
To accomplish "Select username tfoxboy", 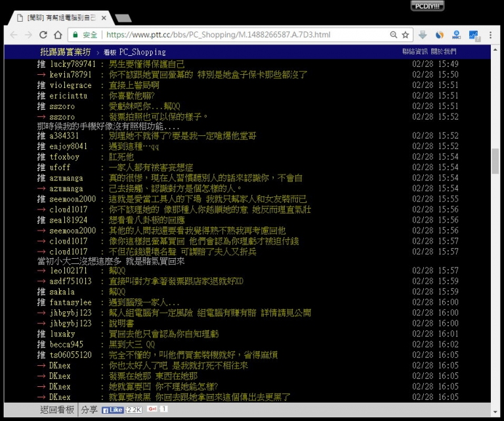I will [64, 157].
